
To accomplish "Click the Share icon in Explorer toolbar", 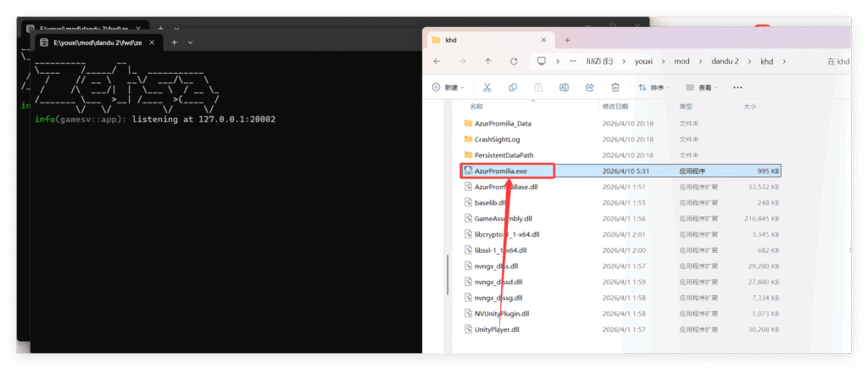I will 589,87.
